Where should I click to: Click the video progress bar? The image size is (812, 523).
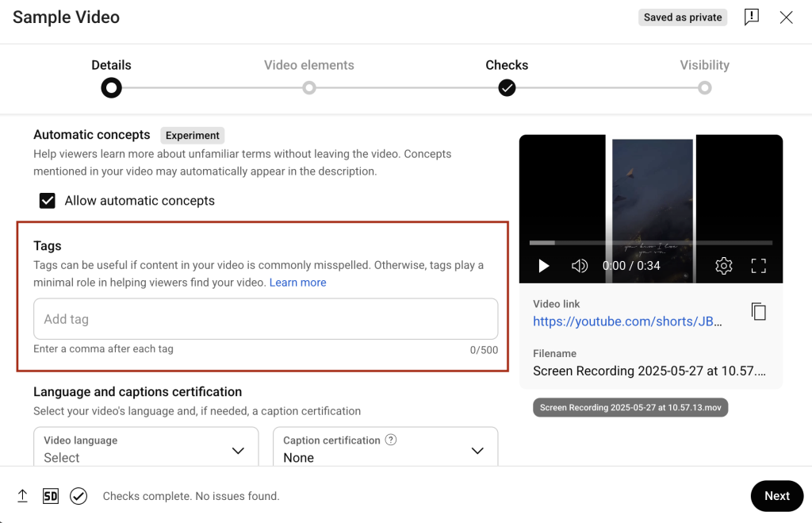[x=650, y=242]
